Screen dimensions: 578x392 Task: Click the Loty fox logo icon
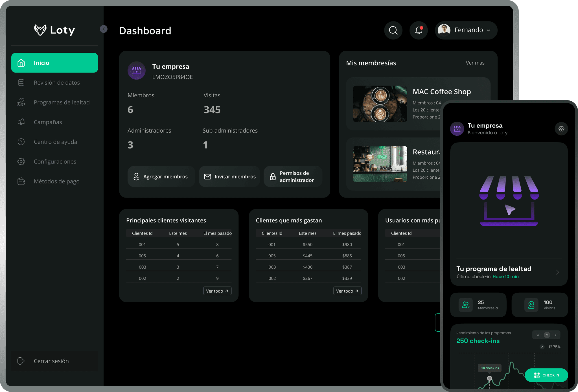40,30
